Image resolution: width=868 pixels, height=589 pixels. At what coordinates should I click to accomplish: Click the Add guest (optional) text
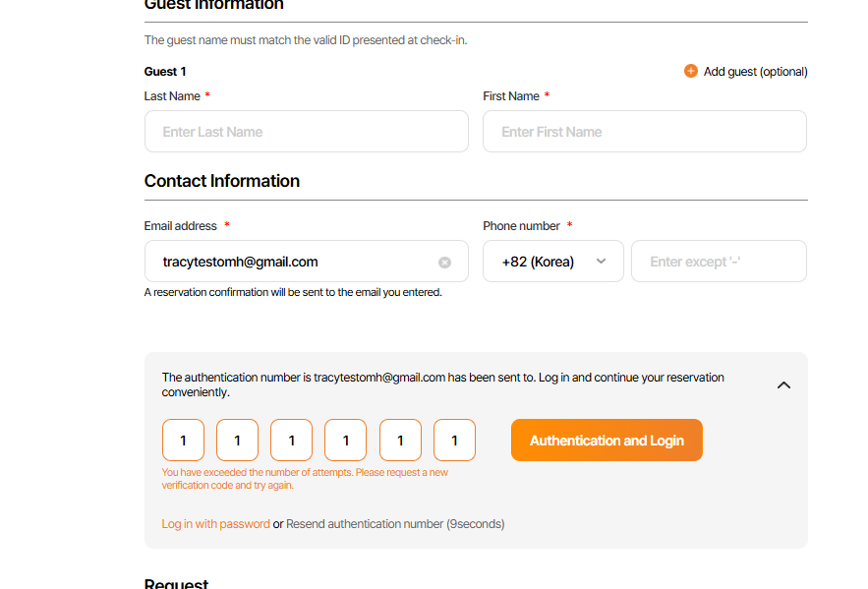click(x=755, y=72)
